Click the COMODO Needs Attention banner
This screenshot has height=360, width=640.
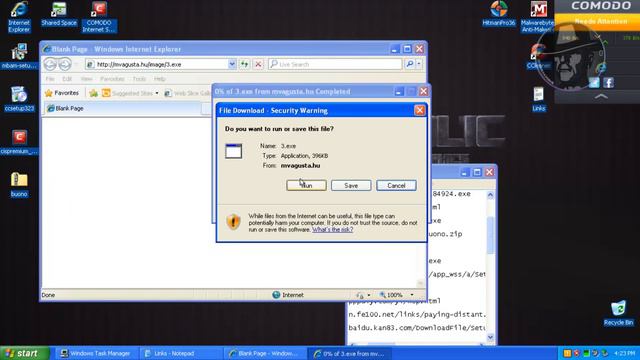(601, 21)
